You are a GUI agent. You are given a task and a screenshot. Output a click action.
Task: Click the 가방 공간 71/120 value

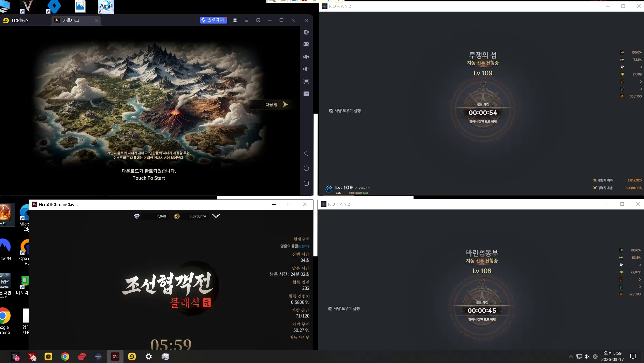tap(303, 316)
